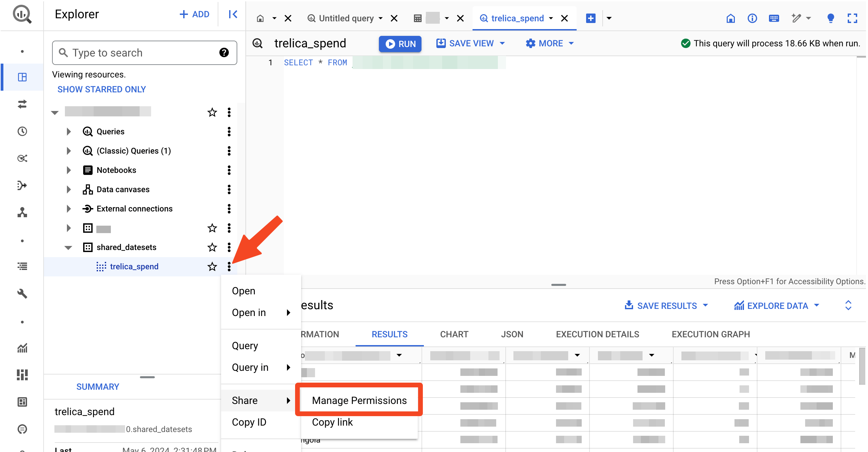Add a new query tab

(x=590, y=18)
